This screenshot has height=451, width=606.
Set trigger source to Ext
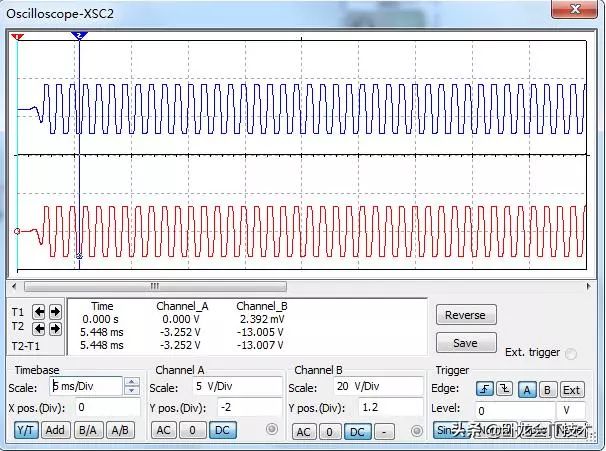572,390
